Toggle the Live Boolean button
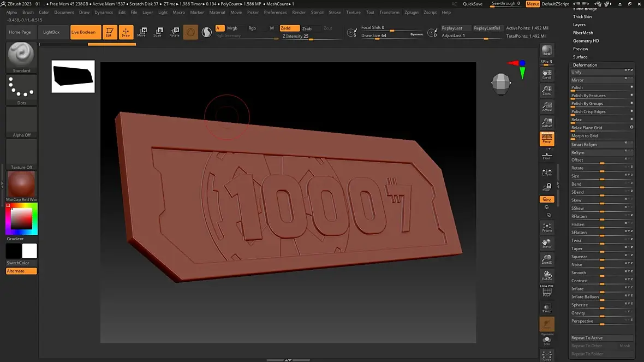This screenshot has height=362, width=644. (x=86, y=32)
